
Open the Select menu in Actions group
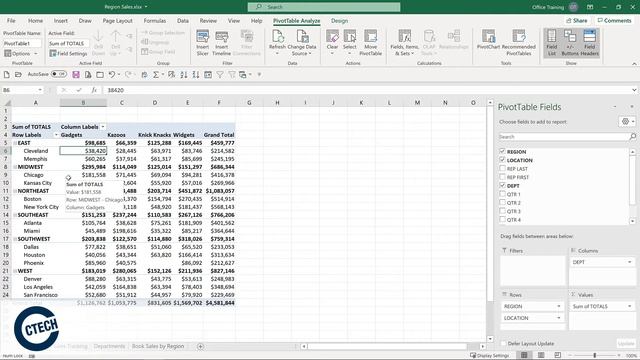tap(350, 42)
